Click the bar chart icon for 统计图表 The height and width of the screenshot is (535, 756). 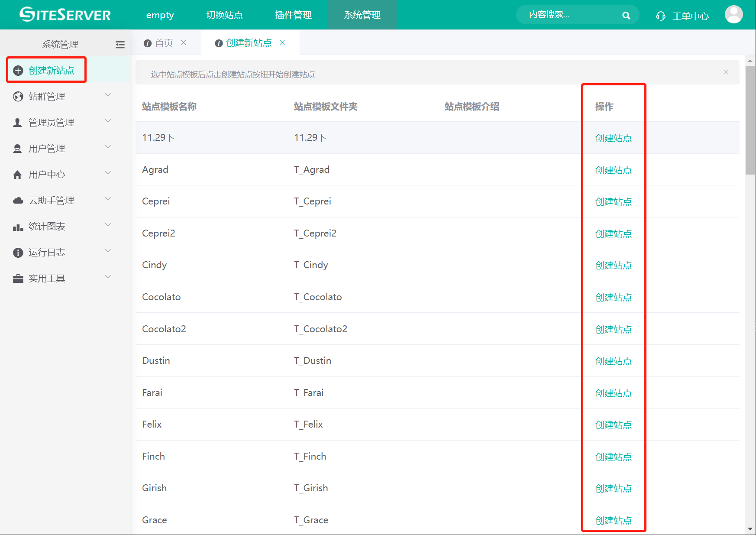(x=18, y=227)
